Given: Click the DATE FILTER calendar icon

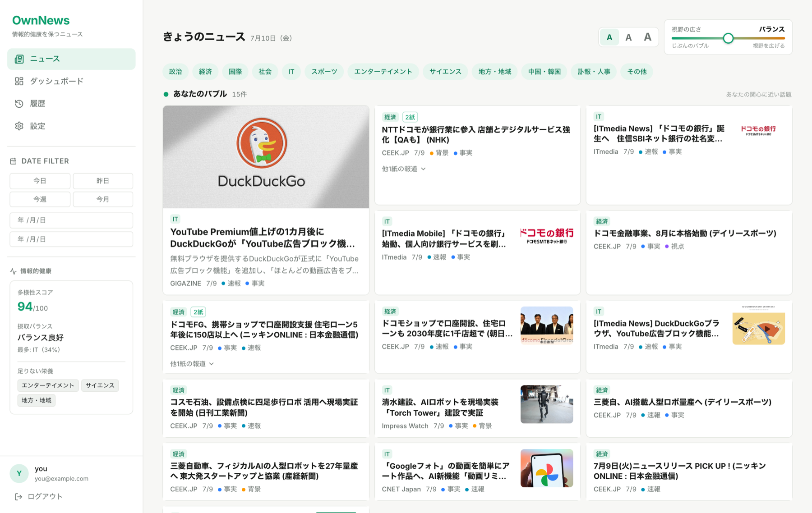Looking at the screenshot, I should click(x=13, y=161).
